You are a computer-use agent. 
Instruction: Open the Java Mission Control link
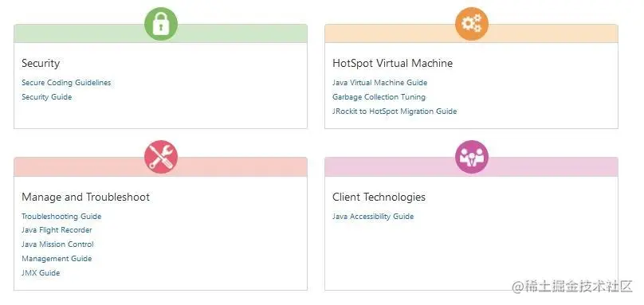pyautogui.click(x=57, y=244)
